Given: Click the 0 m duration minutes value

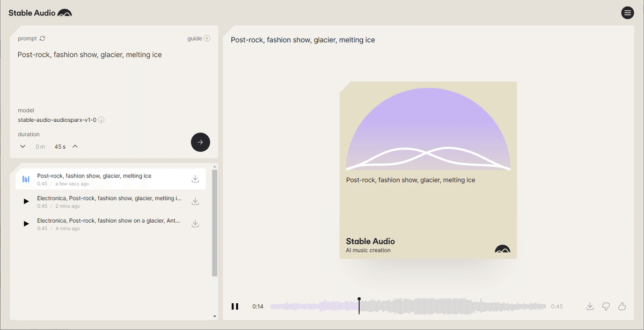Looking at the screenshot, I should pos(40,146).
